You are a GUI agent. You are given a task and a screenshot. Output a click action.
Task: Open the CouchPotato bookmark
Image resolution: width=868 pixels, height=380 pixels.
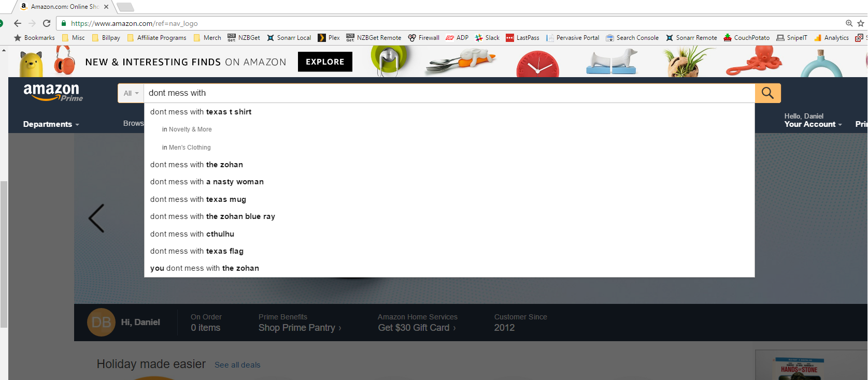(746, 38)
